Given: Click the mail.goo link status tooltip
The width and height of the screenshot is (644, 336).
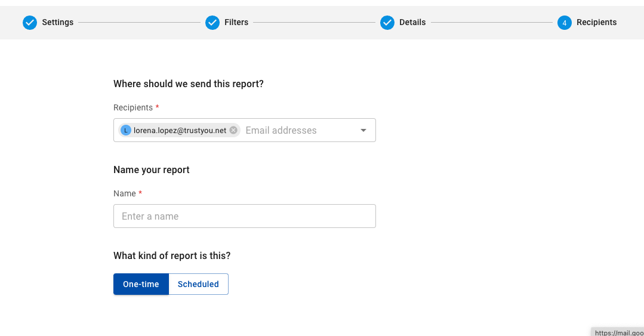Looking at the screenshot, I should 617,332.
